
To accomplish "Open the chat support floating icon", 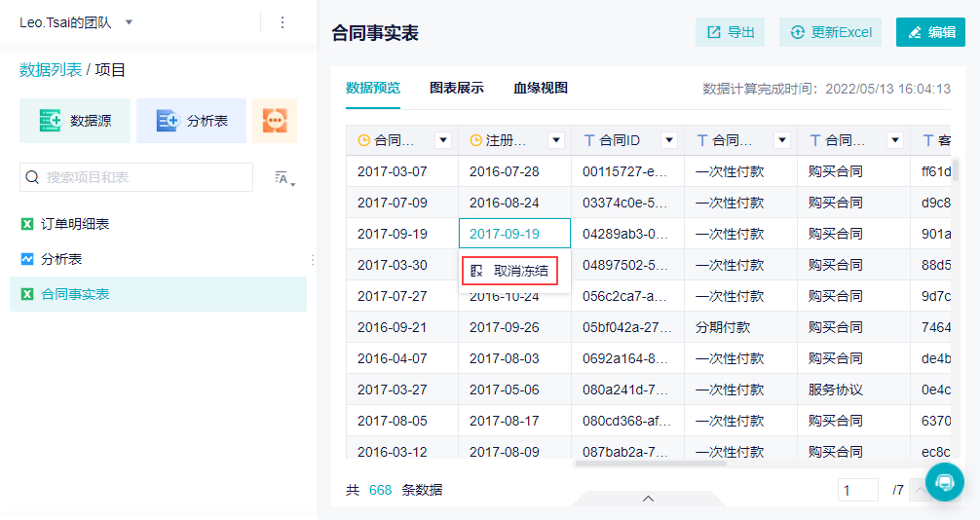I will [x=944, y=482].
